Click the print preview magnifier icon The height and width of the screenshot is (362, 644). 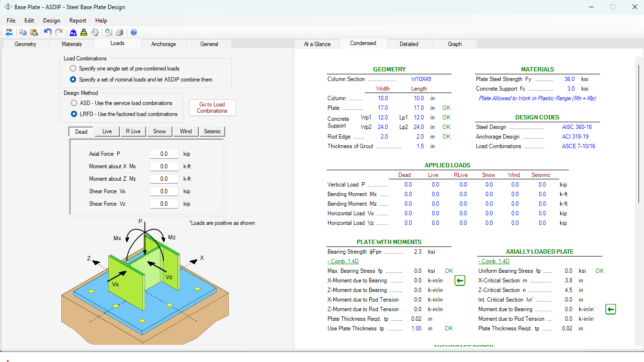pos(109,32)
